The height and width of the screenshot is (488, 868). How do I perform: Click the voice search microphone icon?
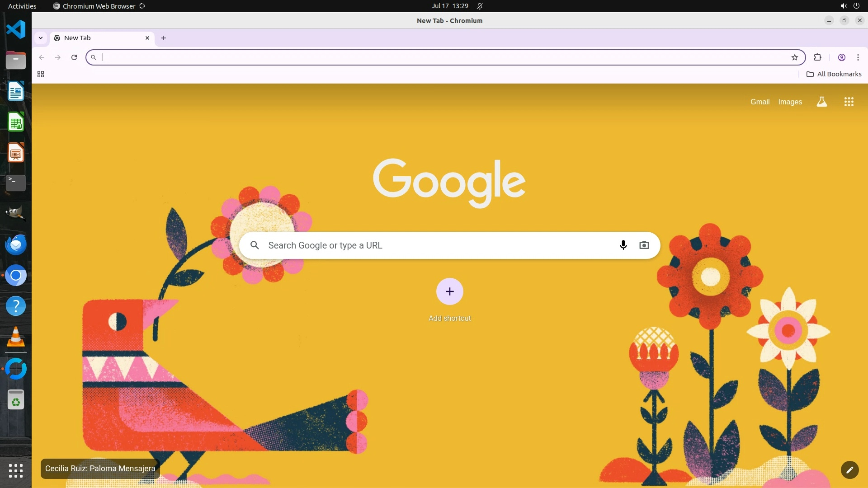(623, 245)
